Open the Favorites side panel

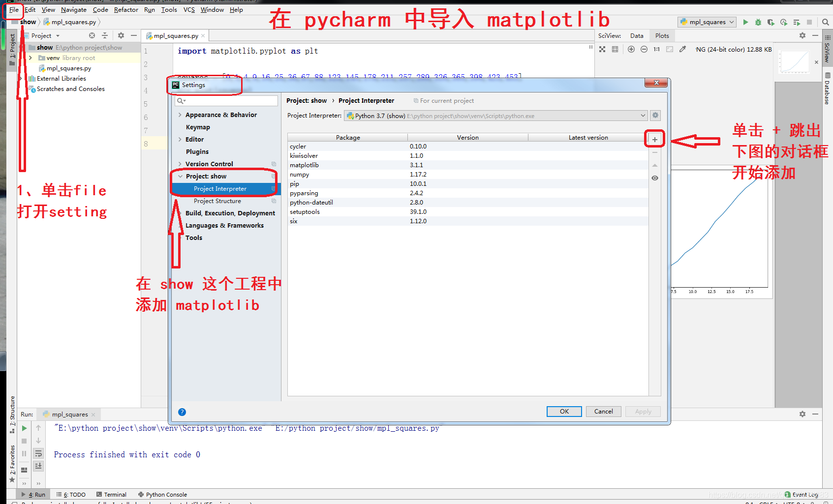pos(12,464)
